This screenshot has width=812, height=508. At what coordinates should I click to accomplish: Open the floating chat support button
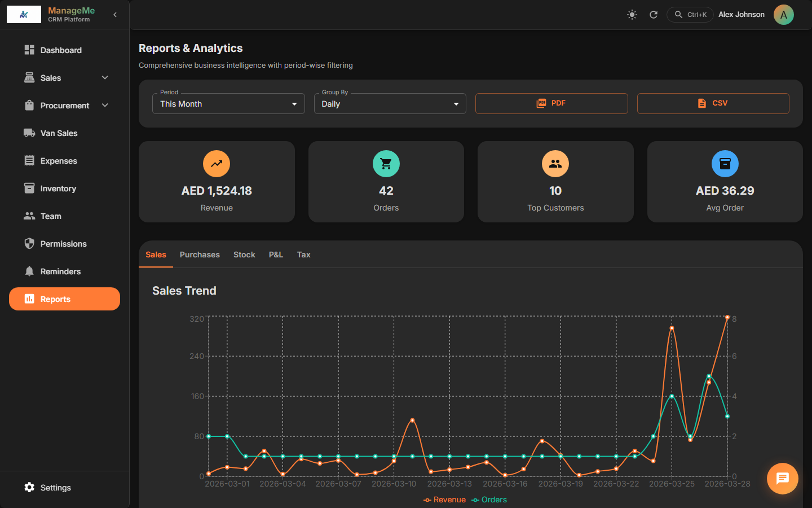click(x=782, y=479)
